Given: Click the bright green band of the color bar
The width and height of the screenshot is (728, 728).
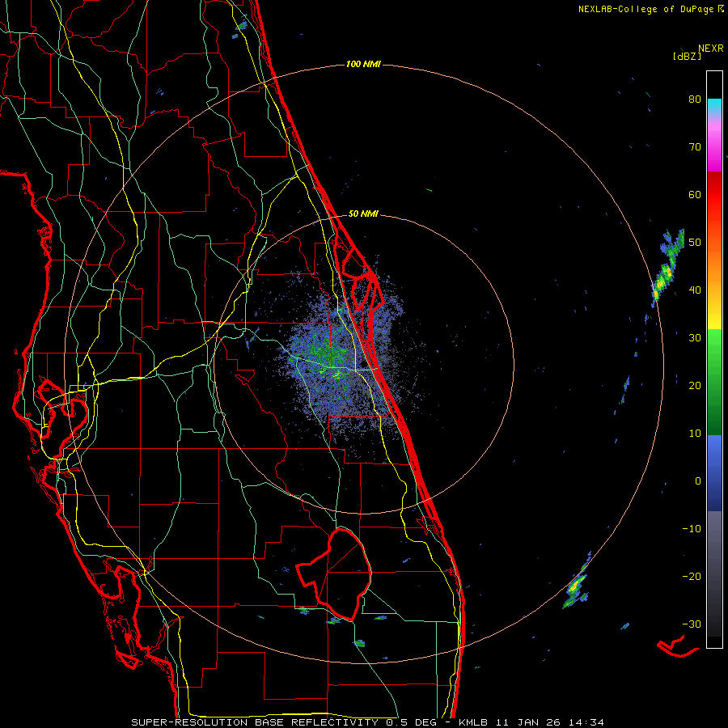Looking at the screenshot, I should [714, 353].
